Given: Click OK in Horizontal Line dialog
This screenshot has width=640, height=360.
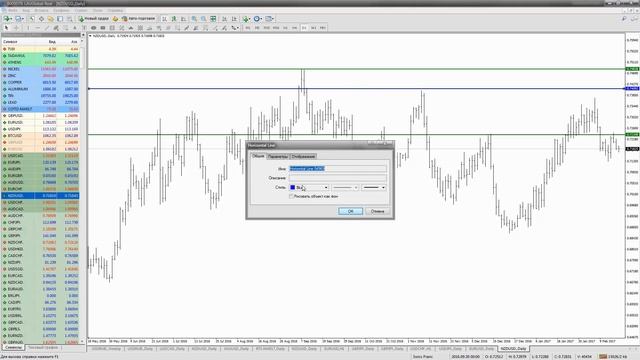Looking at the screenshot, I should pyautogui.click(x=350, y=211).
